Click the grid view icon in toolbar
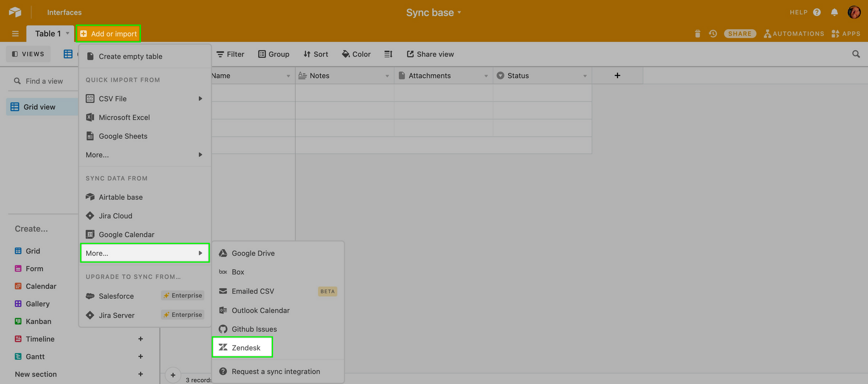 (68, 54)
